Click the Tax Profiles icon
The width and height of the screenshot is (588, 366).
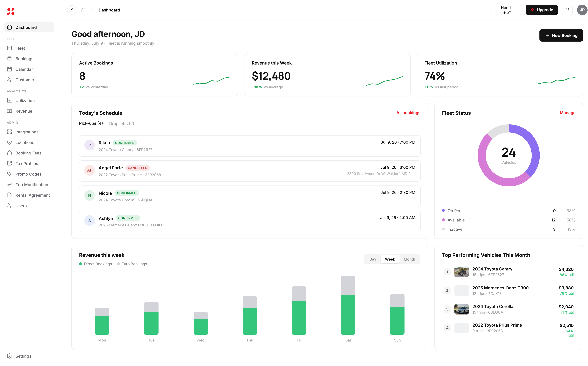click(9, 163)
